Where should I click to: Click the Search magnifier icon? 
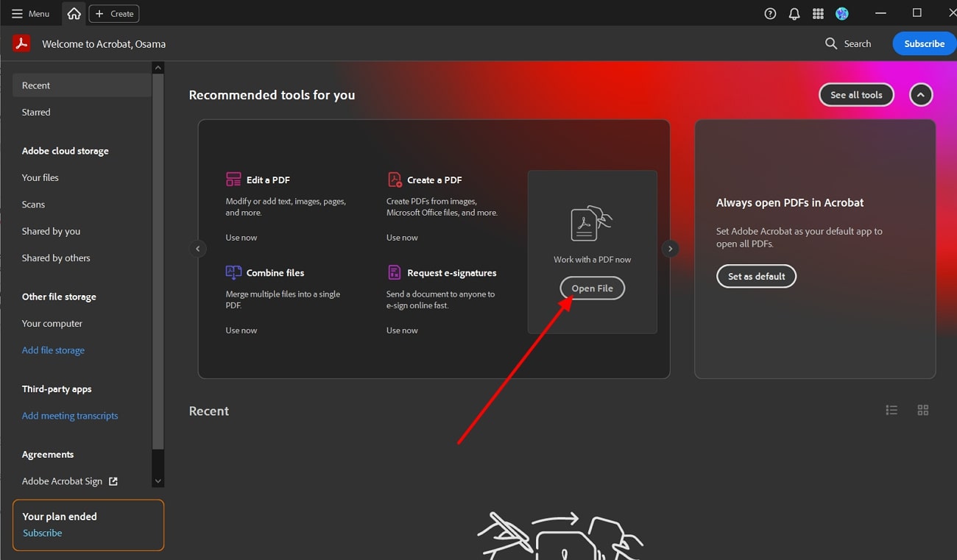(x=831, y=43)
